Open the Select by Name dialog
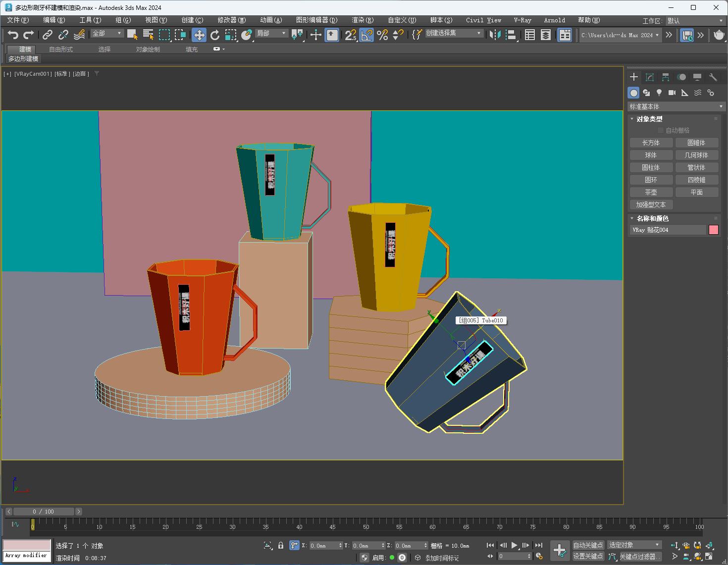This screenshot has height=565, width=728. pyautogui.click(x=148, y=35)
